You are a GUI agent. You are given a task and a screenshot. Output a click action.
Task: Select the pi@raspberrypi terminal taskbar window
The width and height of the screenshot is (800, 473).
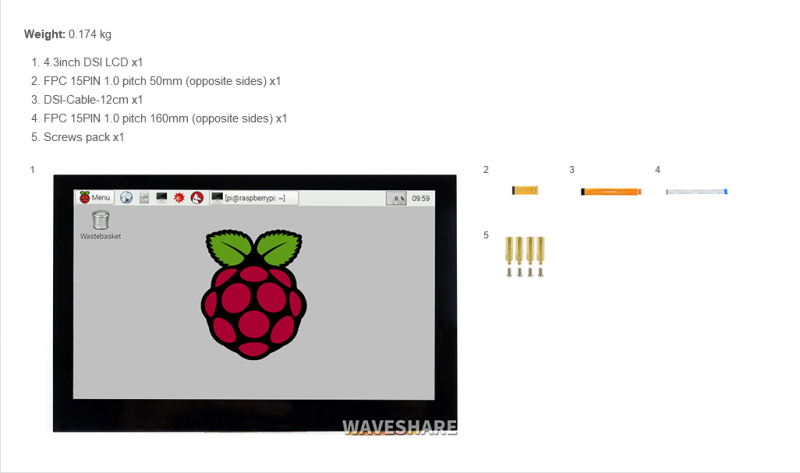(254, 197)
